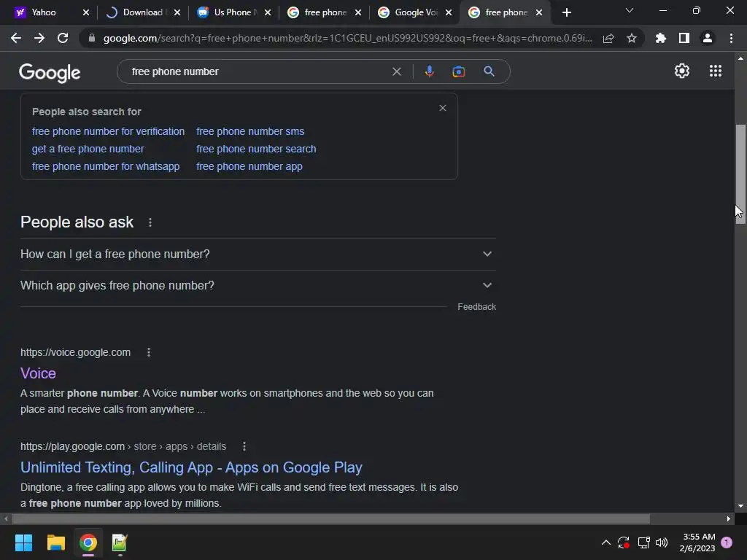Open the notepad app on taskbar
Image resolution: width=747 pixels, height=560 pixels.
pyautogui.click(x=120, y=542)
